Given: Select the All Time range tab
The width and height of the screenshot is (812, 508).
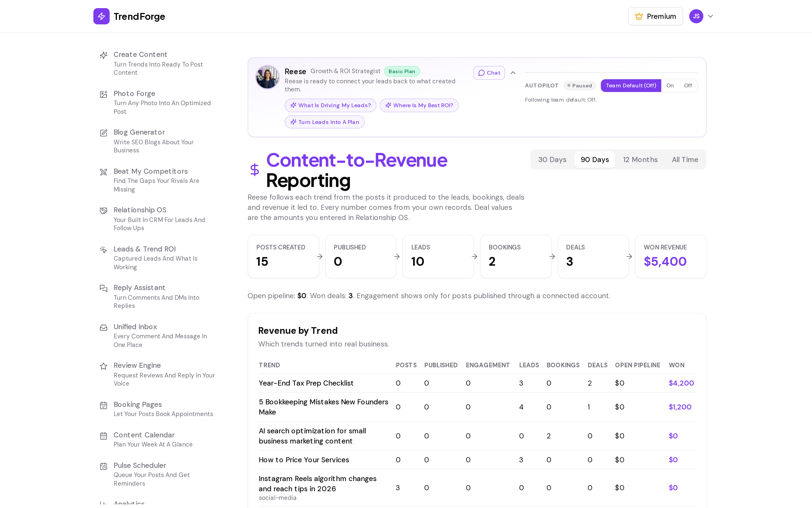Looking at the screenshot, I should pyautogui.click(x=685, y=160).
